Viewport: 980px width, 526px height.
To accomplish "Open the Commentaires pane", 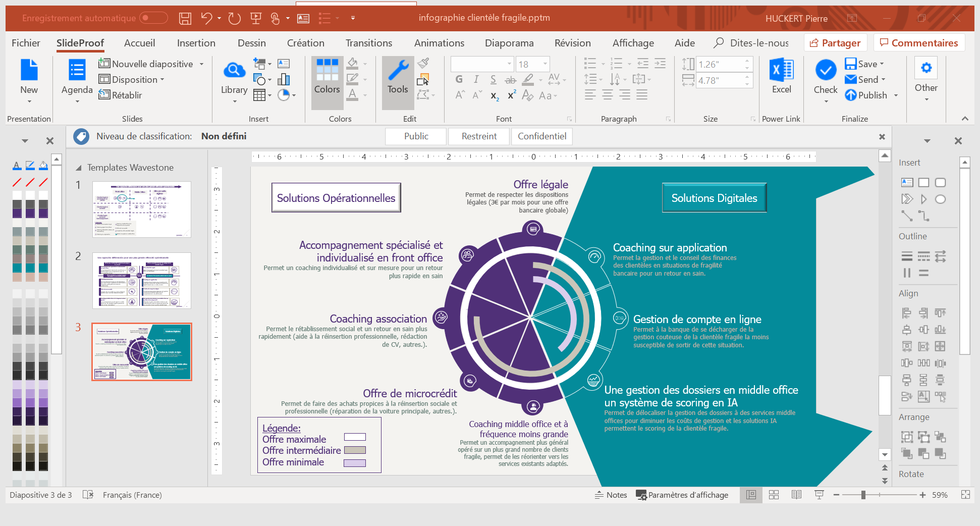I will (919, 43).
